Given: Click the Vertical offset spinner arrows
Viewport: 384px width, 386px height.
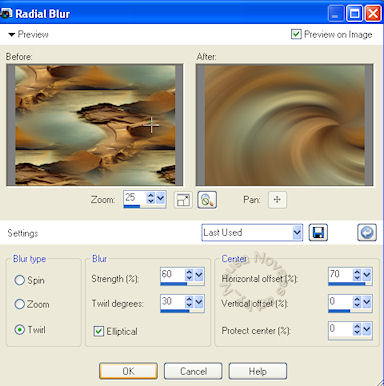Looking at the screenshot, I should (357, 302).
